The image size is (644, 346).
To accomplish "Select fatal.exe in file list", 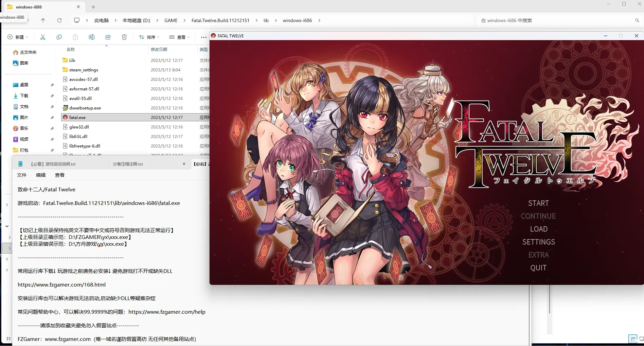I will pos(135,118).
